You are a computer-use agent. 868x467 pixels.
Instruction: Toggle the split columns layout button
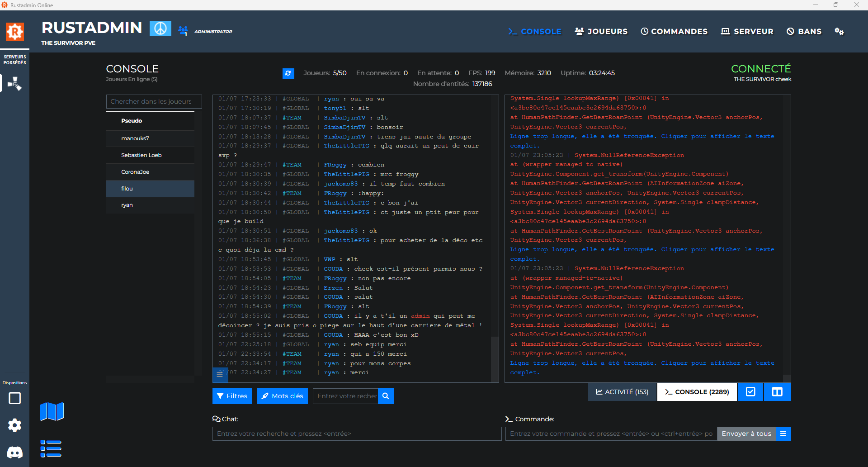point(777,392)
